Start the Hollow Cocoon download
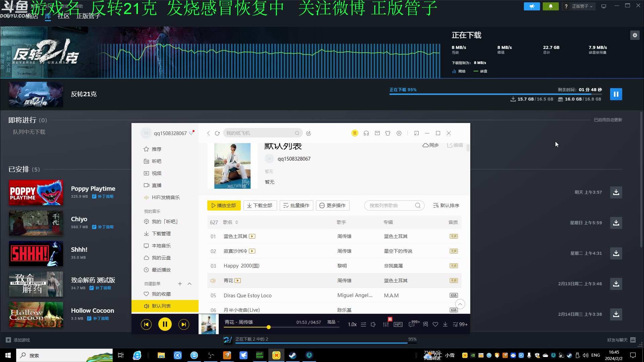 [x=616, y=314]
